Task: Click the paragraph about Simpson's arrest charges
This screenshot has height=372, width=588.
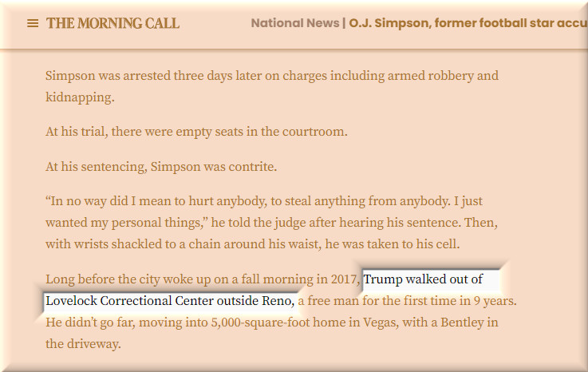Action: point(271,77)
